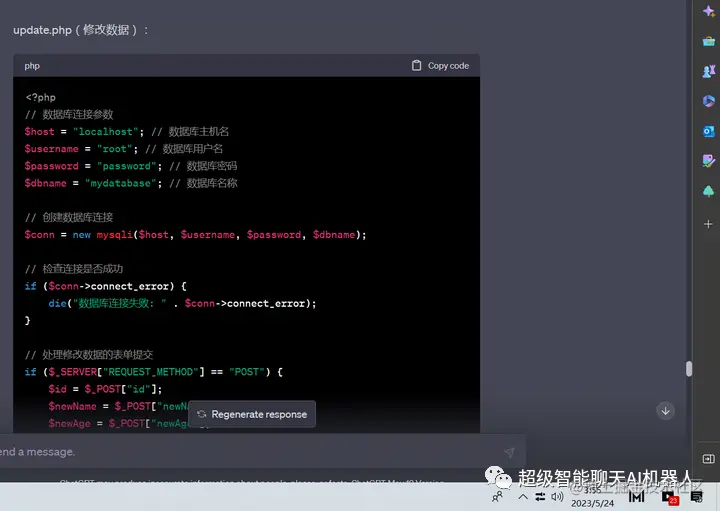720x511 pixels.
Task: Click the "password" string value
Action: [x=127, y=166]
